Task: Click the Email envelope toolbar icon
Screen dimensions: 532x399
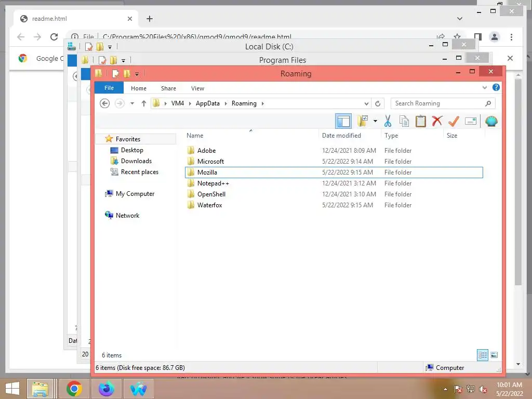Action: pos(471,121)
